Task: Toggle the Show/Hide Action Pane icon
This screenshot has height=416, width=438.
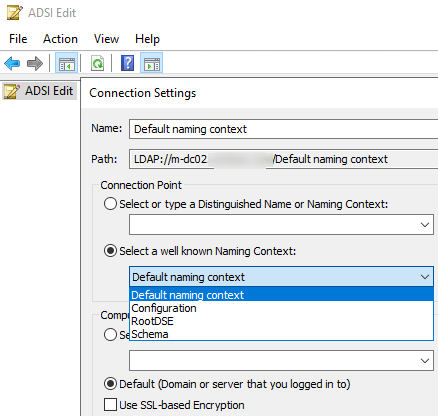Action: (152, 63)
